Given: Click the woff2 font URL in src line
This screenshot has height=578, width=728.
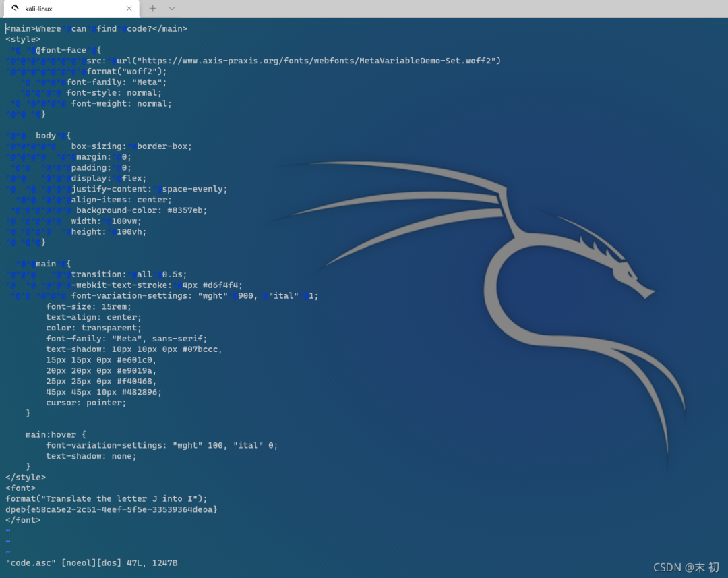Looking at the screenshot, I should coord(310,61).
